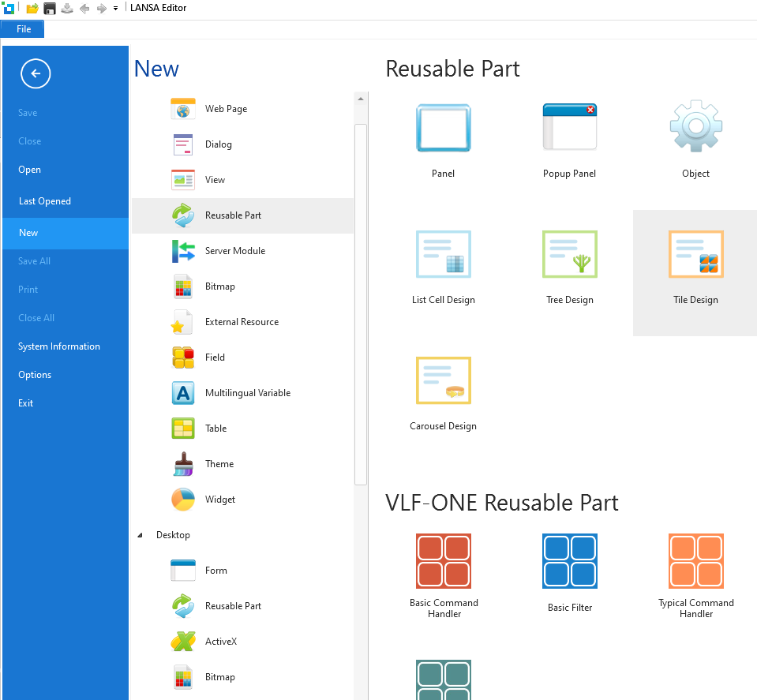Click the Server Module label
This screenshot has width=757, height=700.
coord(235,250)
